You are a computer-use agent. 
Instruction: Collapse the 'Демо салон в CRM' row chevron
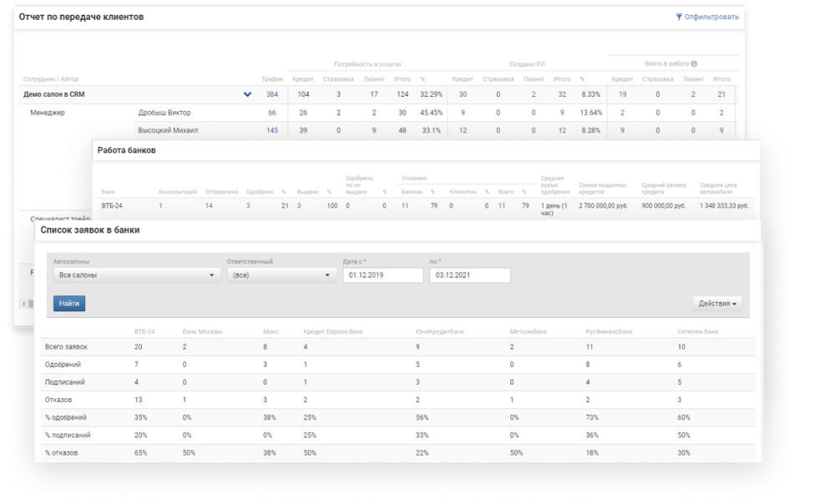(247, 94)
